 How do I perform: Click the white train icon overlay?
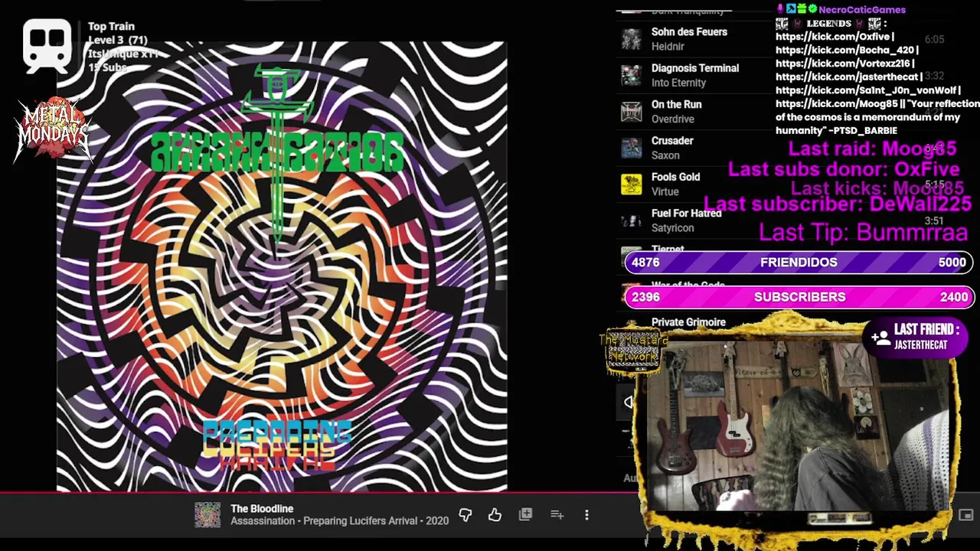click(47, 44)
